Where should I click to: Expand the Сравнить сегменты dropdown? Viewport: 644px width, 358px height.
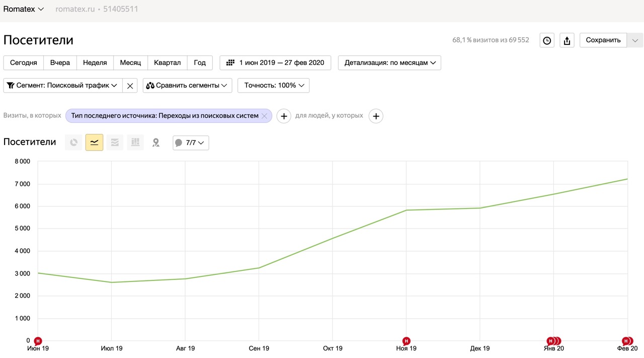tap(187, 86)
